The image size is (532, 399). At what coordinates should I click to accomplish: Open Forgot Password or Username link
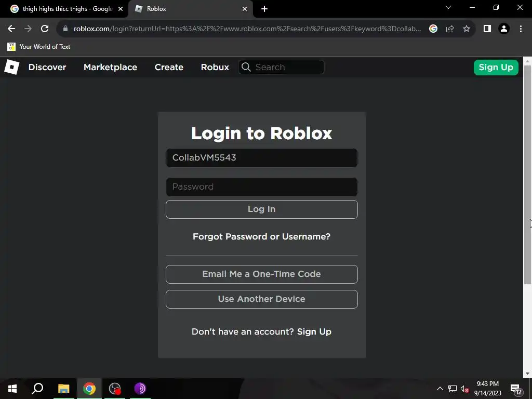(x=262, y=236)
